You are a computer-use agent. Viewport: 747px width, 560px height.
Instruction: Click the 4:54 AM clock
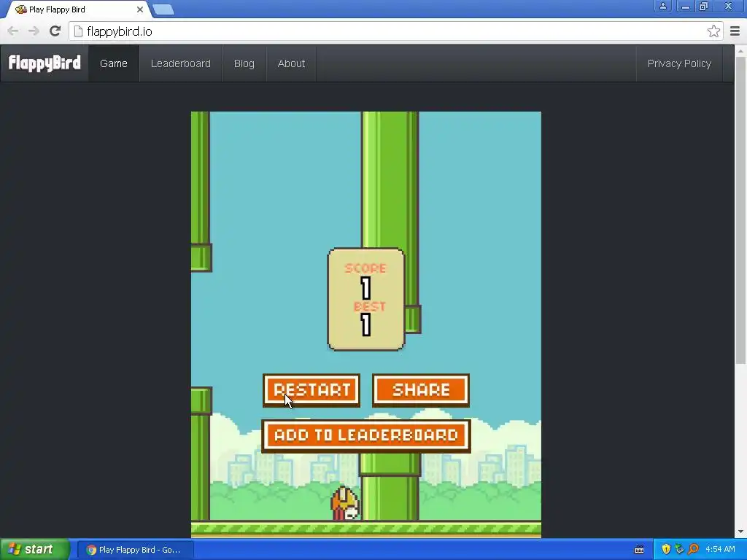tap(720, 550)
